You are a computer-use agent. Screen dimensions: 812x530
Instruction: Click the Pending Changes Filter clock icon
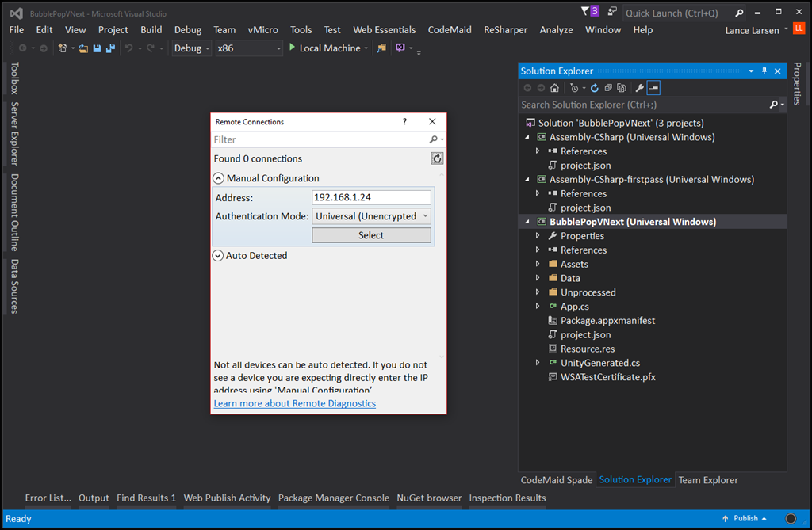click(x=574, y=88)
